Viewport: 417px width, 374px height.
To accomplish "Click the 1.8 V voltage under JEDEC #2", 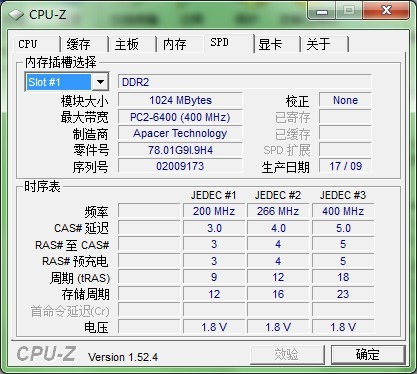I will coord(278,327).
